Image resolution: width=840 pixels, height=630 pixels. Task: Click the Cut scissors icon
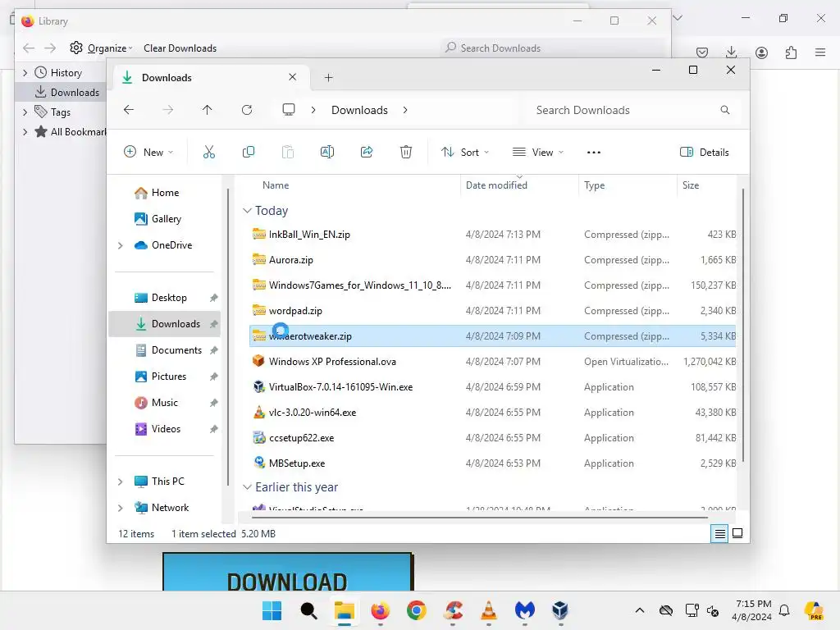209,152
